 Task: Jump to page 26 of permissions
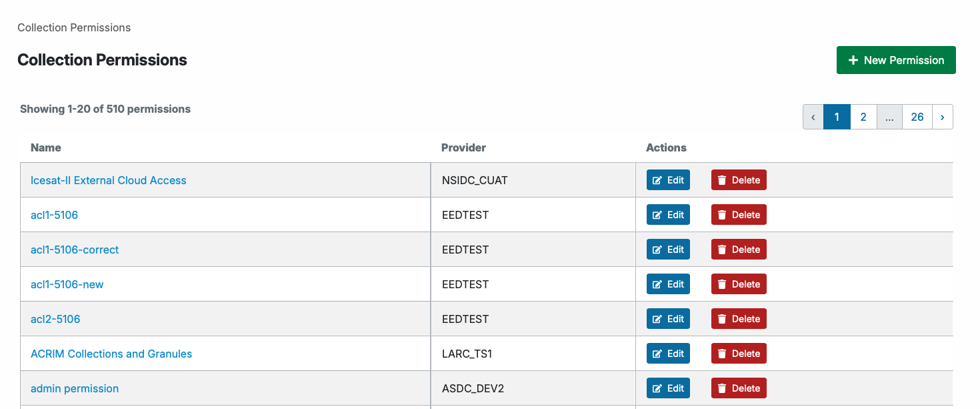(917, 117)
